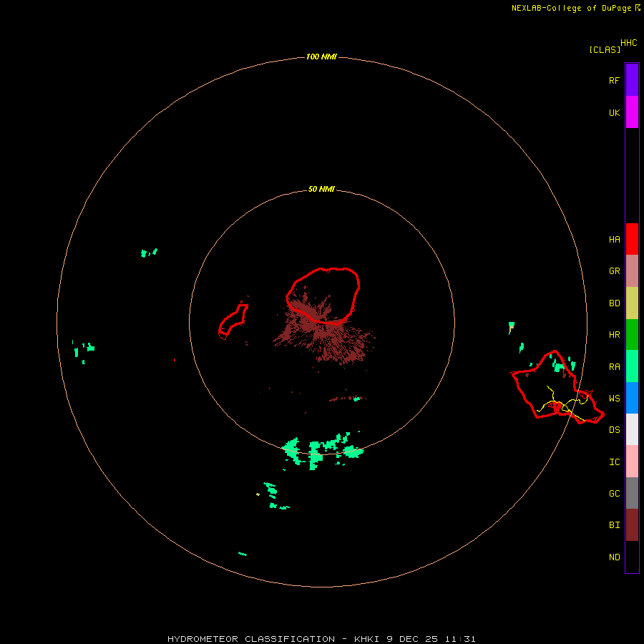The width and height of the screenshot is (644, 644).
Task: Click the GR legend label
Action: tap(614, 271)
